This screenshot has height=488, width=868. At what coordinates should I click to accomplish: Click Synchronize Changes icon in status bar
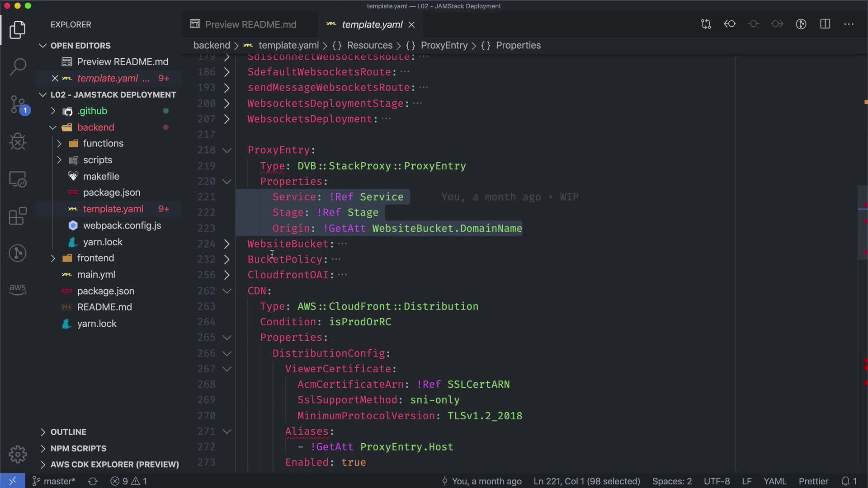click(x=93, y=481)
